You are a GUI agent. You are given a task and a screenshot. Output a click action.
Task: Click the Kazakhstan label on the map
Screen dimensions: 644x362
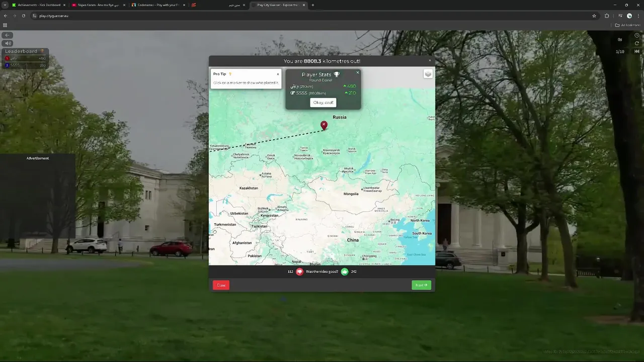click(249, 188)
